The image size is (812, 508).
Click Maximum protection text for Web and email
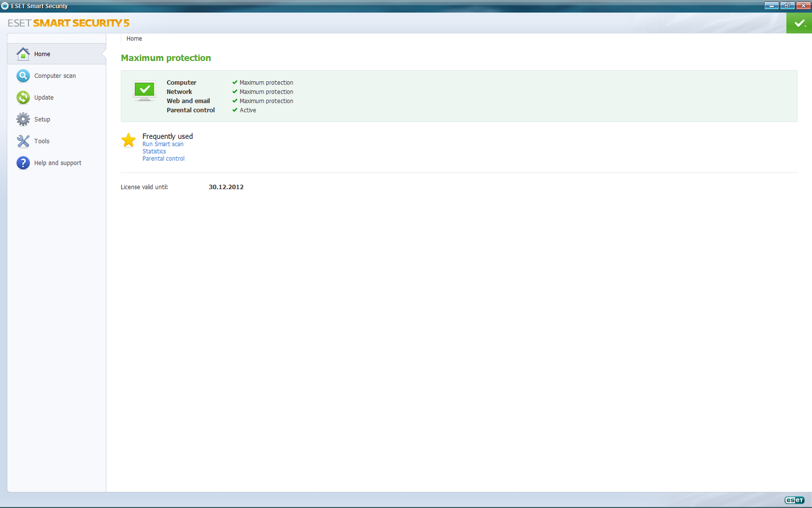[x=266, y=101]
